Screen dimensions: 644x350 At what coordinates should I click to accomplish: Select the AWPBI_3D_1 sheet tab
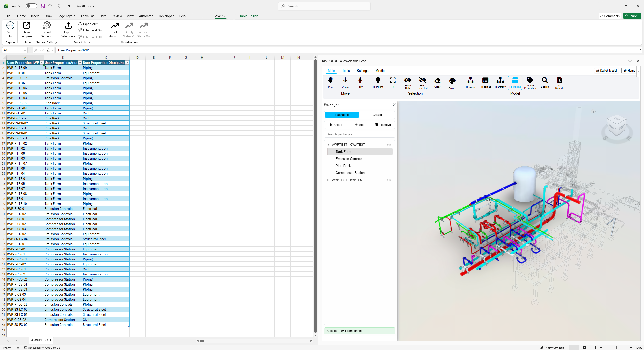41,340
